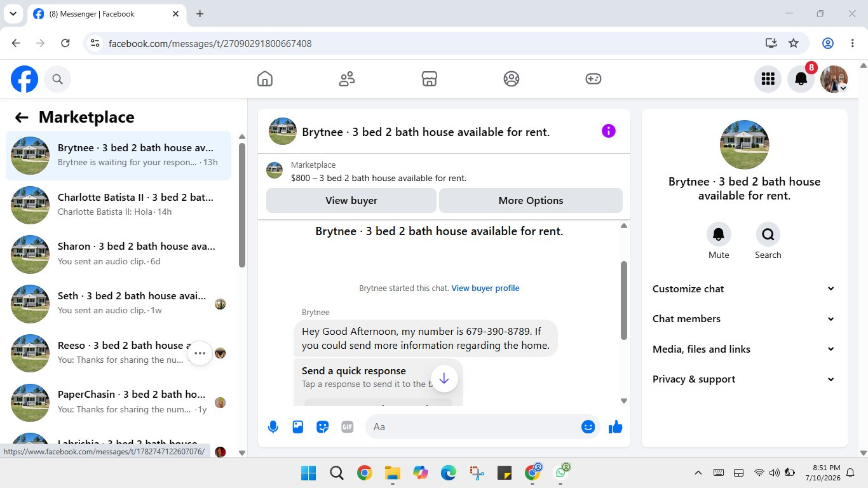The width and height of the screenshot is (868, 488).
Task: Open File Explorer from the taskbar
Action: click(x=393, y=473)
